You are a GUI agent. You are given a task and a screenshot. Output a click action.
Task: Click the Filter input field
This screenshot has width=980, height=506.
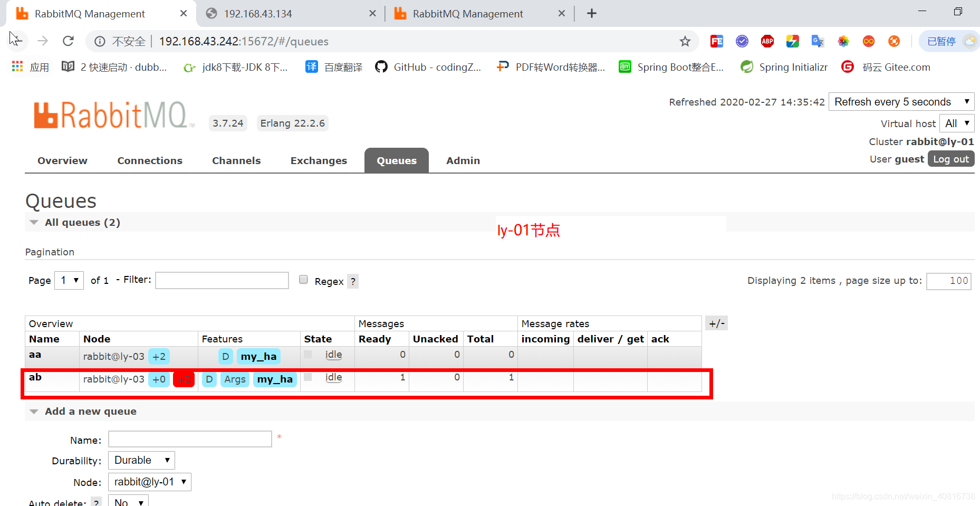[222, 280]
